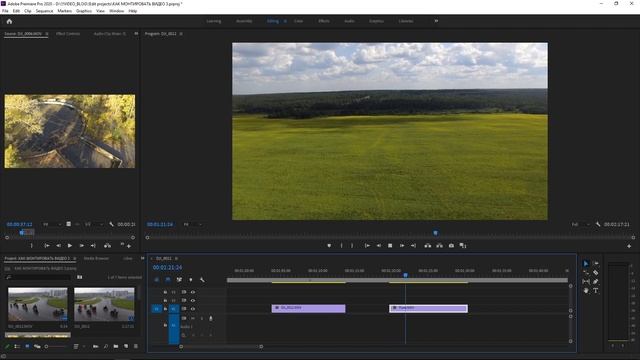Click the Lift button in Program monitor
Image resolution: width=640 pixels, height=360 pixels.
point(428,246)
